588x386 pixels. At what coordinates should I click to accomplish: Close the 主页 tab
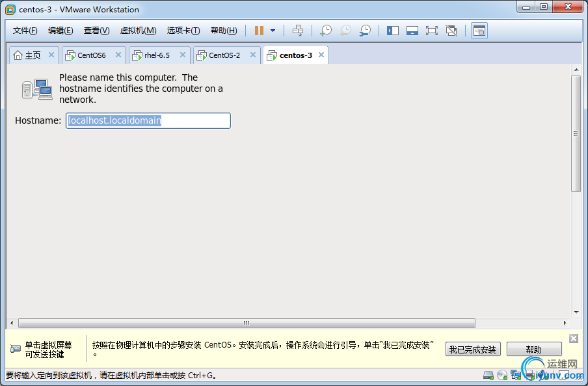pyautogui.click(x=51, y=55)
